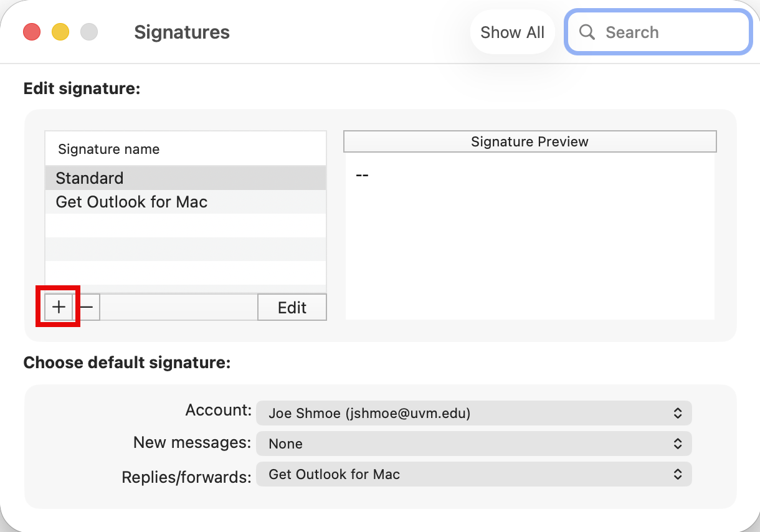The height and width of the screenshot is (532, 760).
Task: Open the Replies/forwards signature dropdown
Action: point(473,475)
